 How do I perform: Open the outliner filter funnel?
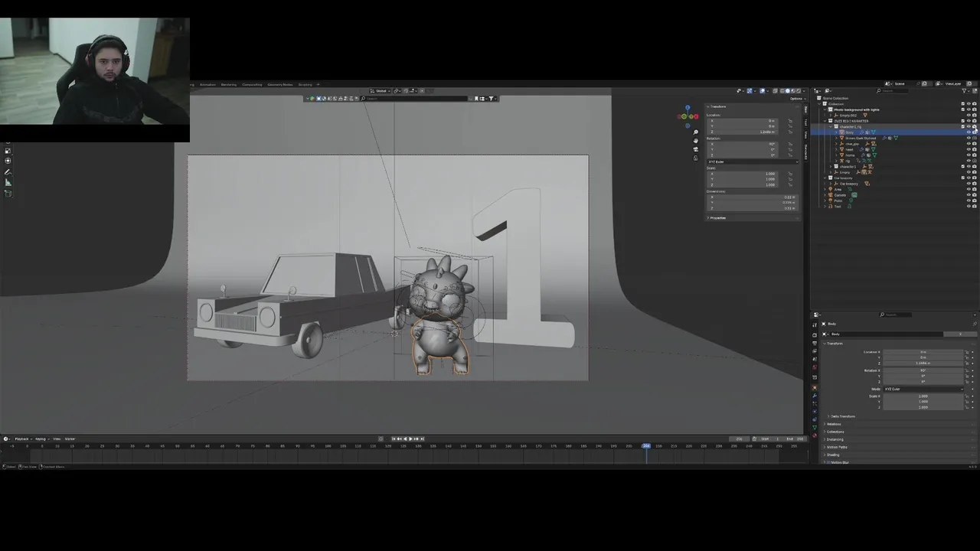click(964, 91)
